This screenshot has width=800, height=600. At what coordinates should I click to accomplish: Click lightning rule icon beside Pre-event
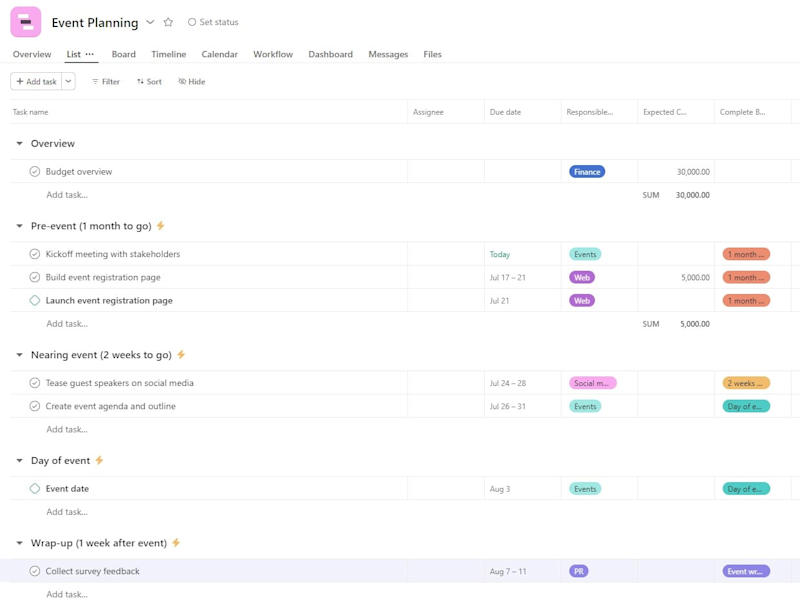(161, 226)
